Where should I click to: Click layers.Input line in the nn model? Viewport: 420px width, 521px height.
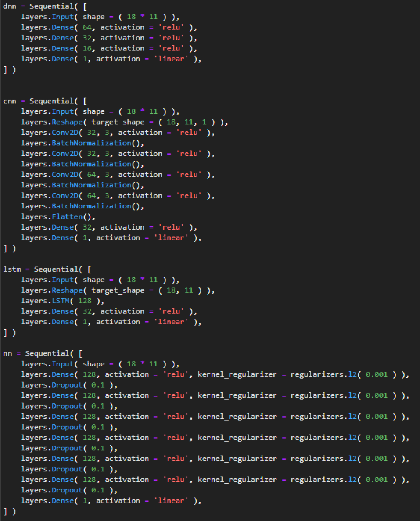tap(100, 364)
